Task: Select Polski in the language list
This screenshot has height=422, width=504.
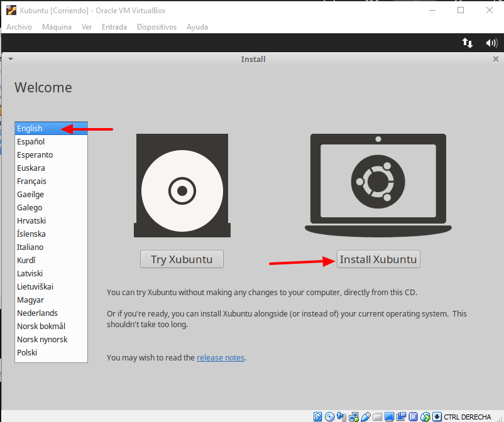Action: pyautogui.click(x=51, y=352)
